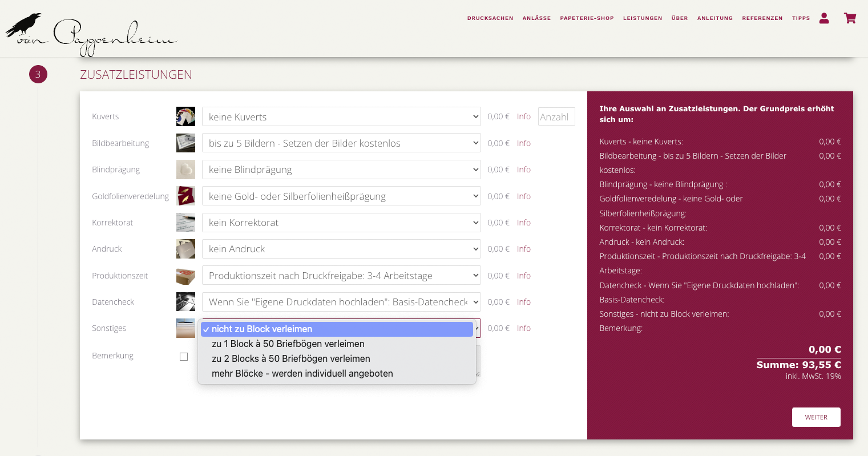Click the Goldfolienveredelung thumbnail icon
Screen dimensions: 868x456
click(185, 196)
